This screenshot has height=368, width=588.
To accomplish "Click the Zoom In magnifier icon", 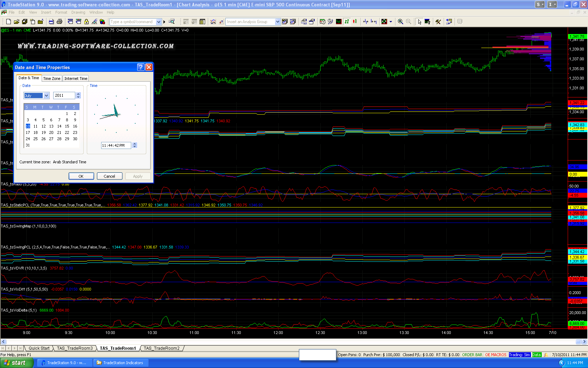I will [x=400, y=22].
